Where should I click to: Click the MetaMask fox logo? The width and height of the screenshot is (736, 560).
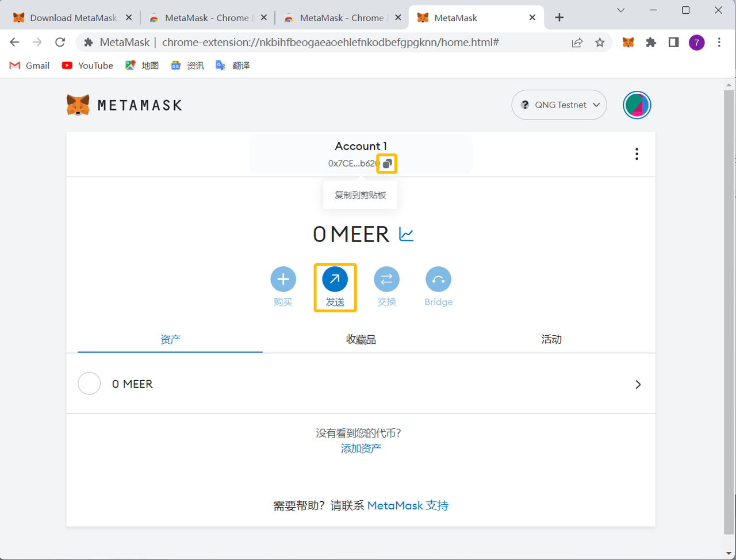point(78,105)
